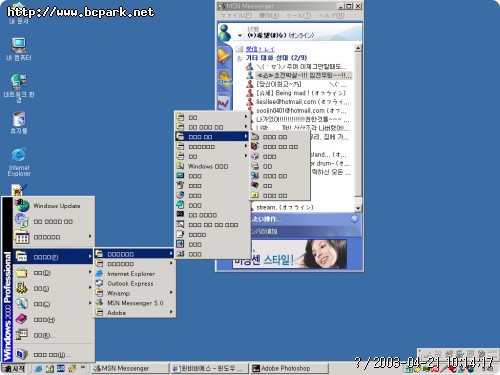The width and height of the screenshot is (500, 375).
Task: Choose Internet Explorer in the Programs submenu
Action: [x=135, y=274]
